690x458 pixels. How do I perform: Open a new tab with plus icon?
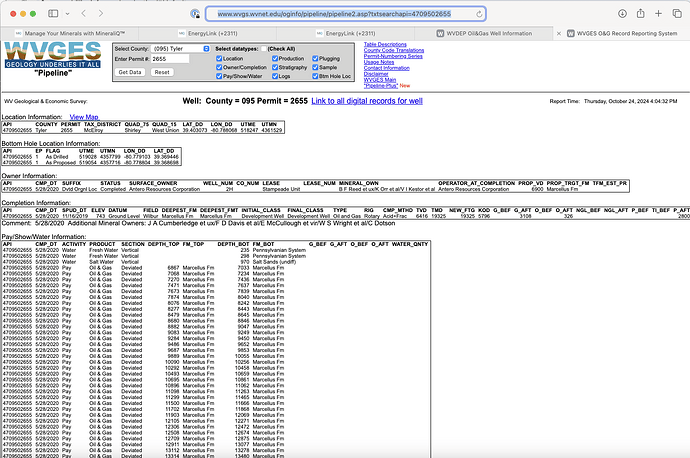coord(658,14)
